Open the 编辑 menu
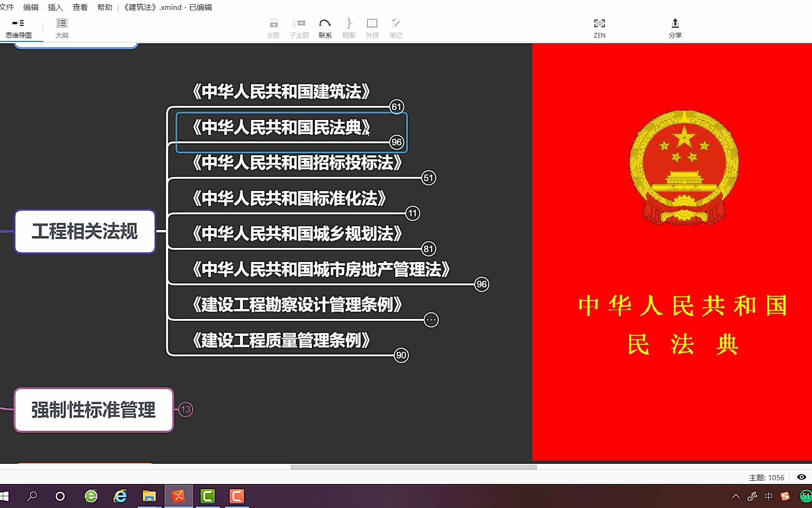This screenshot has width=812, height=508. [31, 7]
